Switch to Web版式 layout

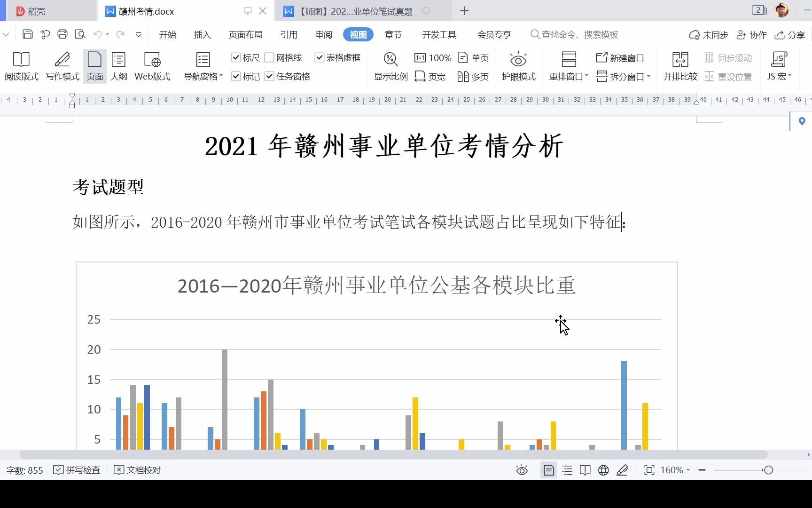[152, 66]
